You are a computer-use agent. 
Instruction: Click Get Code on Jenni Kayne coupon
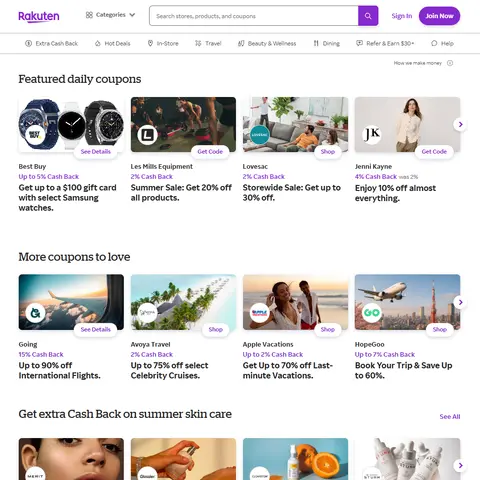click(x=434, y=152)
